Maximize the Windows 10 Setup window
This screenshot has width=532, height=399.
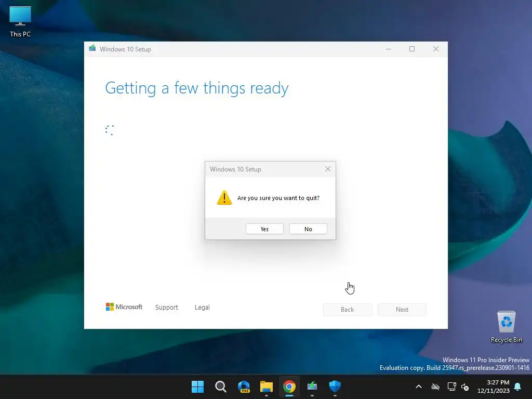coord(412,49)
